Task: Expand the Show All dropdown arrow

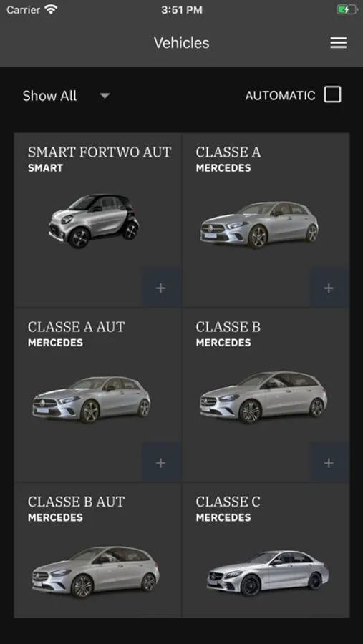Action: [105, 96]
